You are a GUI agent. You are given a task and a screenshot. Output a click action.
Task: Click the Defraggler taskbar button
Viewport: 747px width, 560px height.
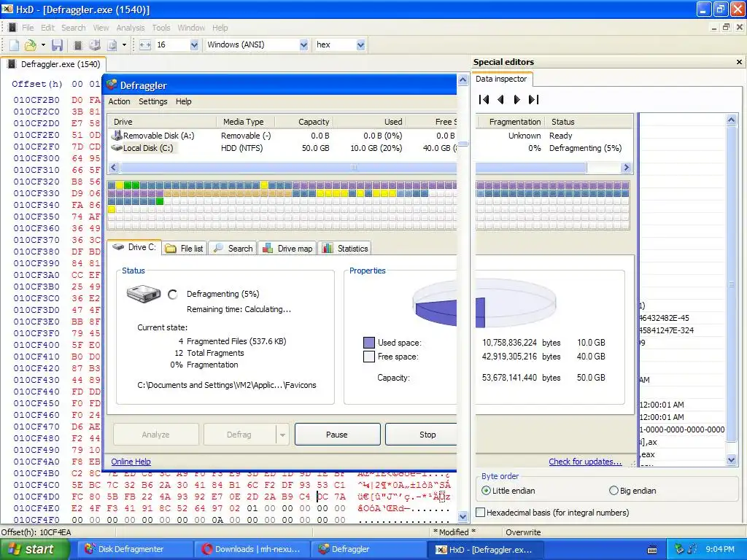click(368, 549)
